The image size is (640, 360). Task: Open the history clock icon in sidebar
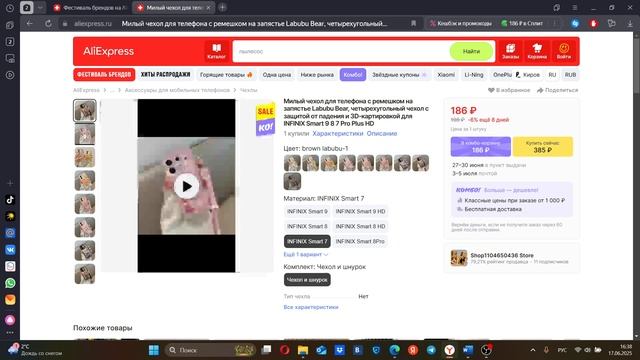pyautogui.click(x=10, y=8)
